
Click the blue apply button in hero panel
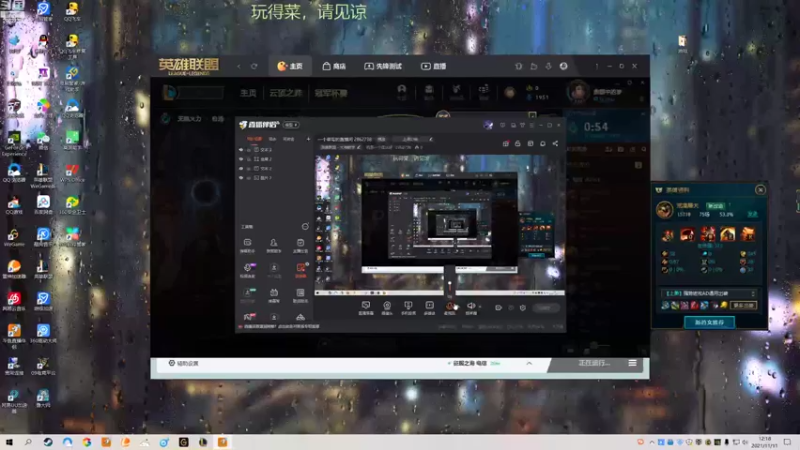[x=709, y=322]
